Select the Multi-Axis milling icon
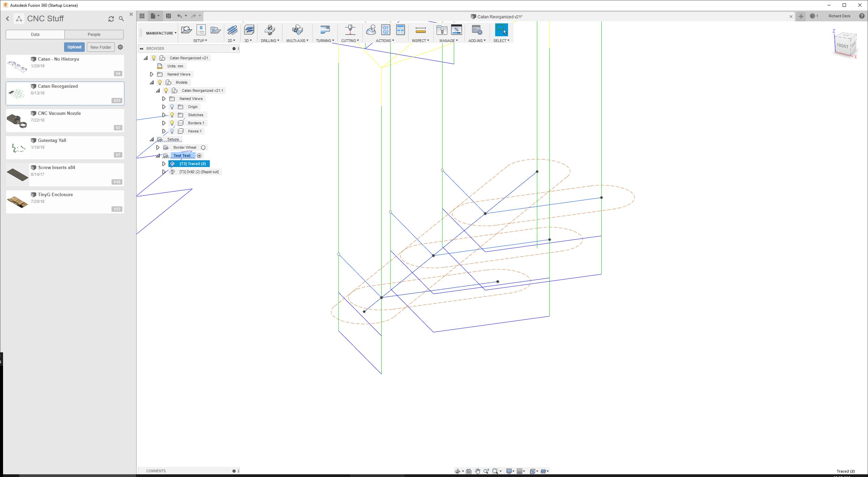The height and width of the screenshot is (477, 868). pyautogui.click(x=297, y=30)
